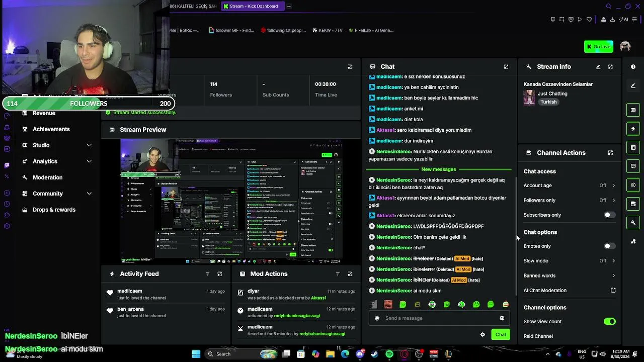Open the info icon in the right sidebar
The height and width of the screenshot is (362, 644).
coord(633,67)
